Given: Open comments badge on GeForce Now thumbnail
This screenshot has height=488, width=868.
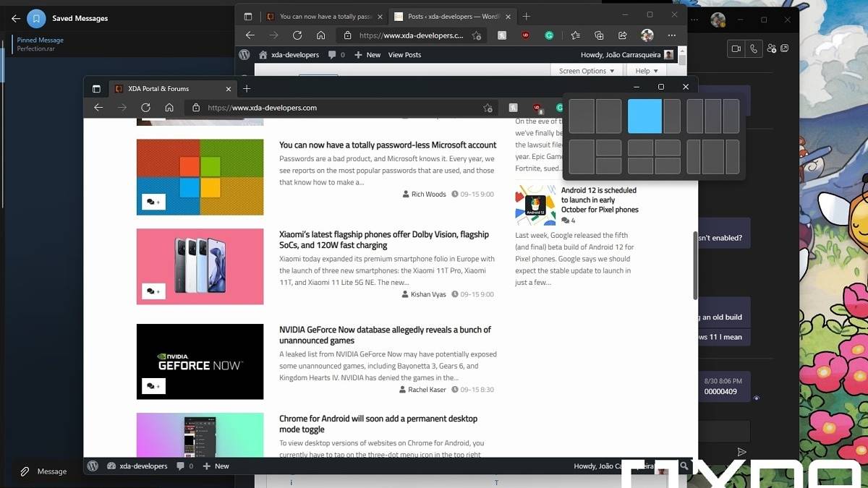Looking at the screenshot, I should tap(153, 386).
